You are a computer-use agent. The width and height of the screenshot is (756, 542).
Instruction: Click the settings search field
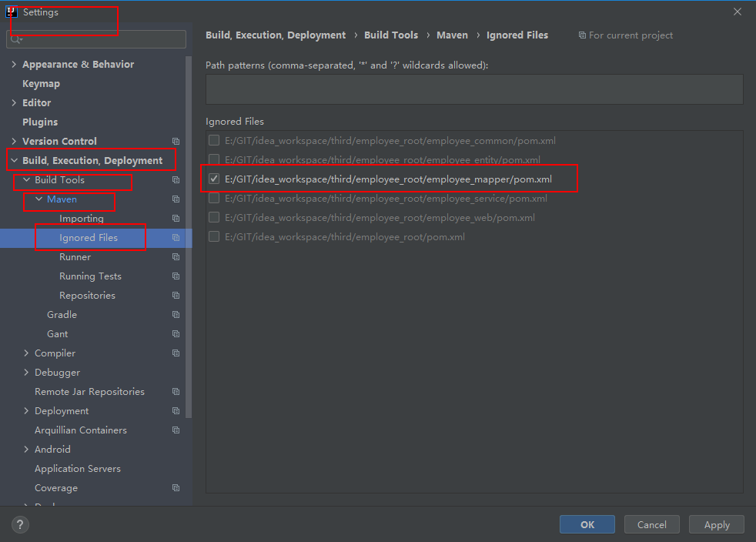click(96, 39)
